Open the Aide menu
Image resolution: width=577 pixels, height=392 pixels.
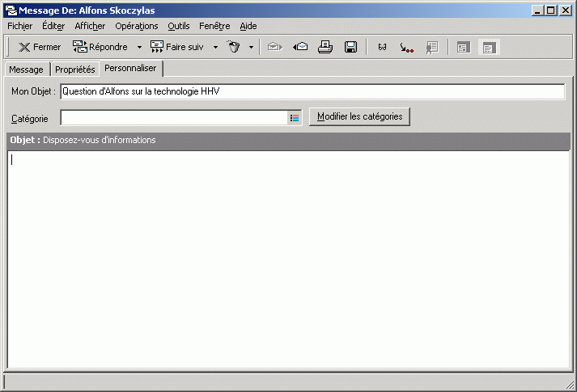click(x=248, y=26)
